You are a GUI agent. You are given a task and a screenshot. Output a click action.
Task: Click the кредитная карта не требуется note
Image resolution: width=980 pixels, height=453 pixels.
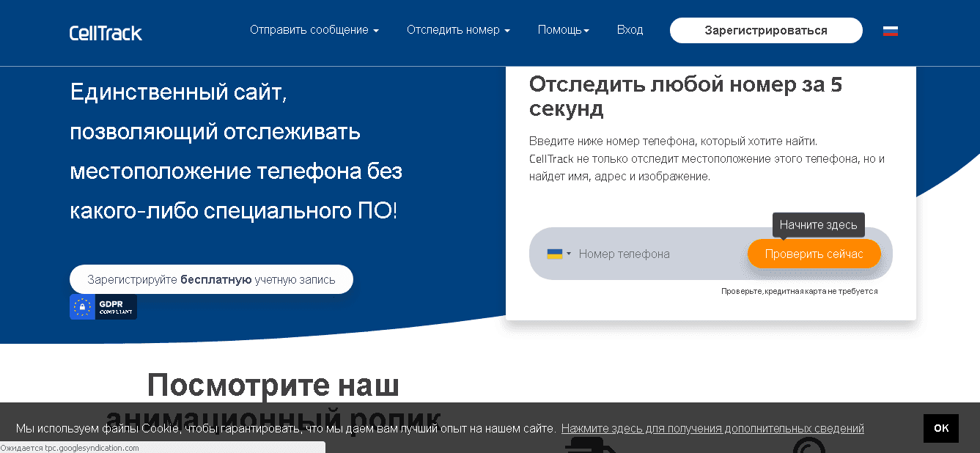(799, 291)
